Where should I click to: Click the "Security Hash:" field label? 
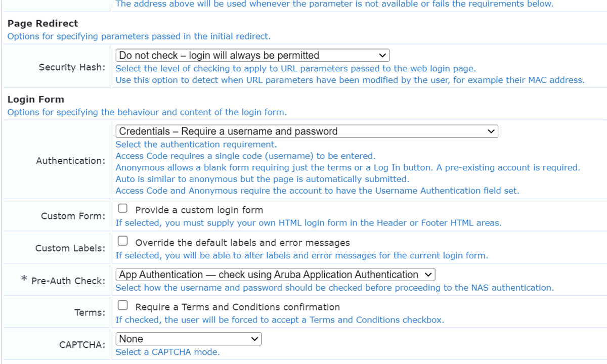72,67
